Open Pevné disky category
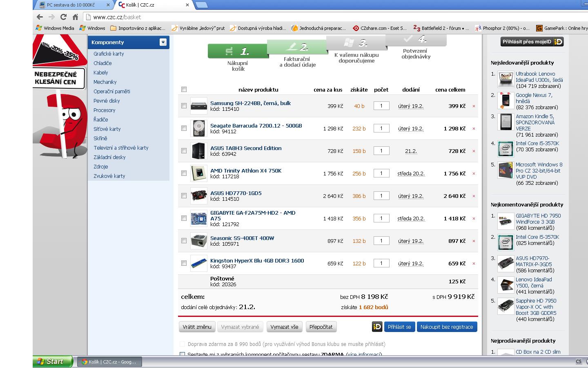The height and width of the screenshot is (368, 588). (x=107, y=101)
